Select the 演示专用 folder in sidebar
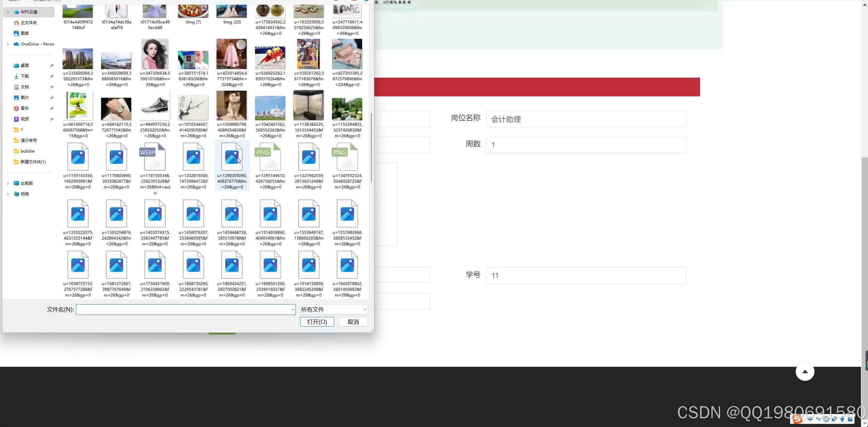 tap(28, 140)
